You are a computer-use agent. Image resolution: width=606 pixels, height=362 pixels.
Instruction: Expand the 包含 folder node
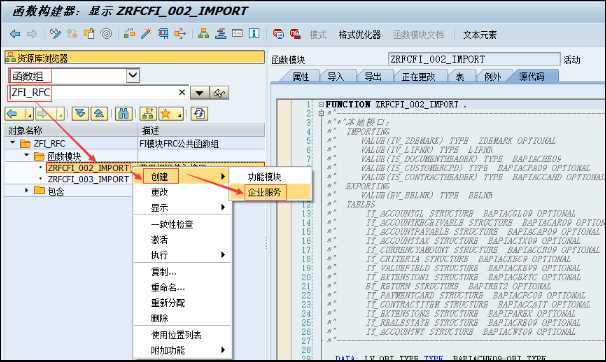pos(27,190)
